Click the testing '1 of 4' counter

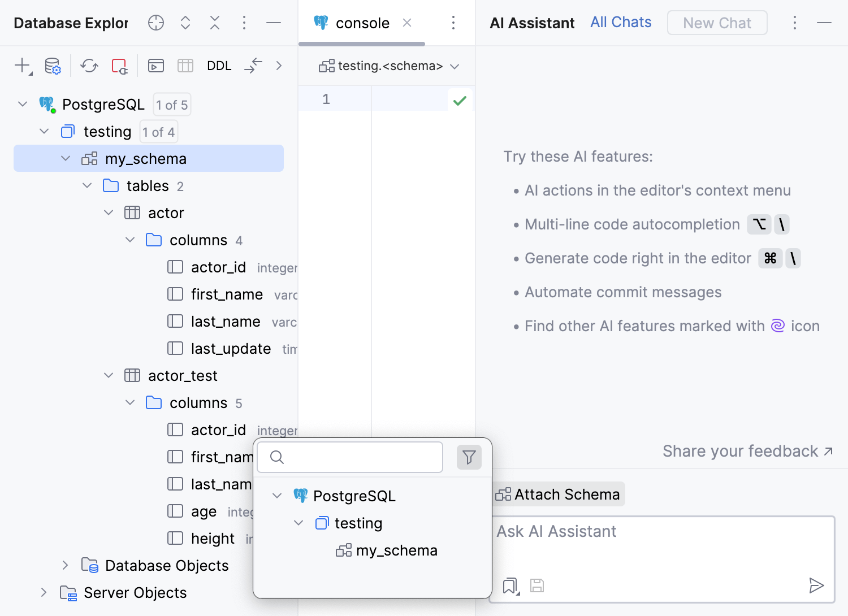point(159,132)
